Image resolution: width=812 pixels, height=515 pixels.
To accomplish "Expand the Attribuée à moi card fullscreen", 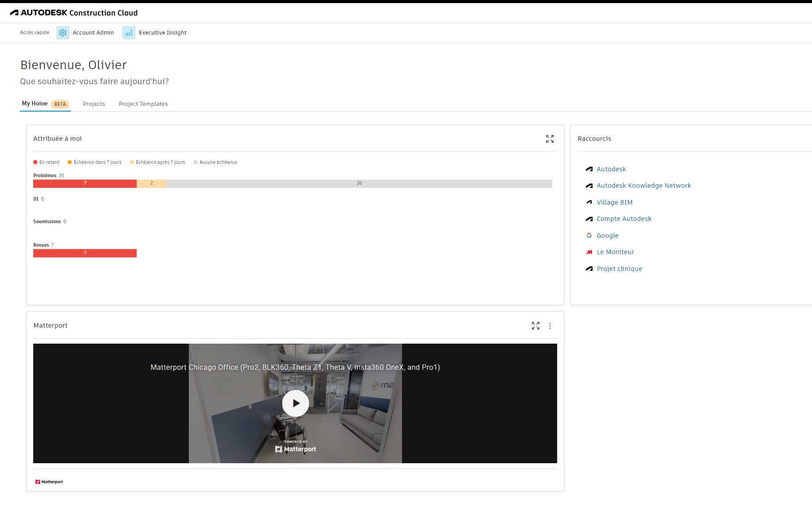I will pyautogui.click(x=550, y=139).
